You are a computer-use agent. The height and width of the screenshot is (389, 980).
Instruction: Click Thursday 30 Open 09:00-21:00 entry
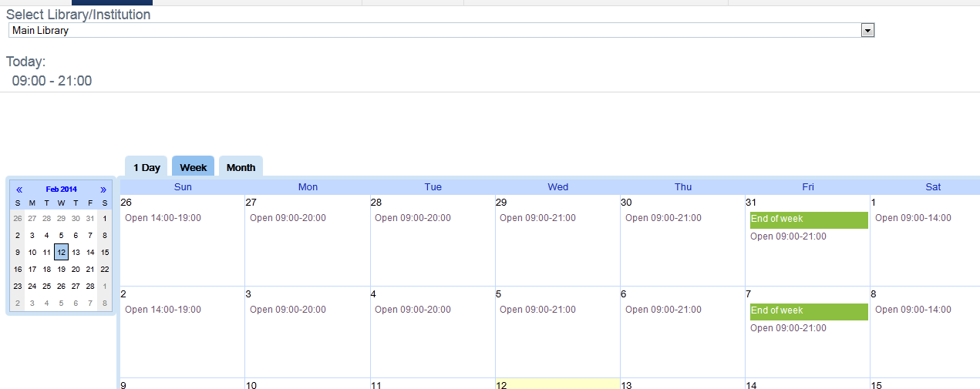pyautogui.click(x=663, y=218)
